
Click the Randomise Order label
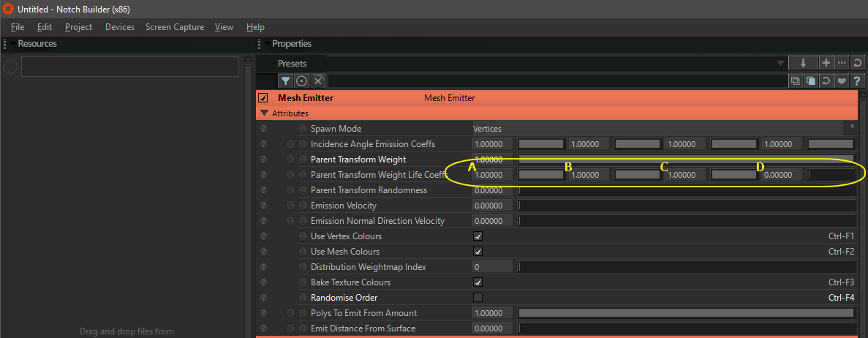[x=344, y=298]
